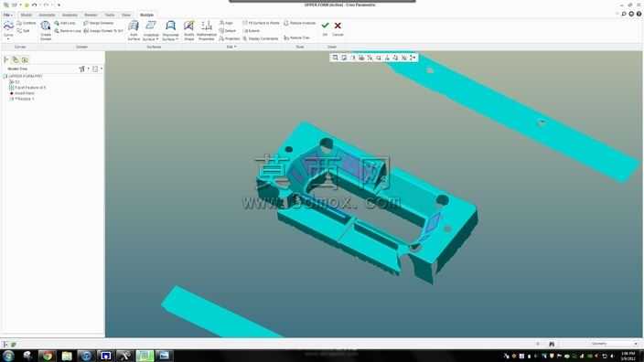Select Facet Feature id 5 tree item
Viewport: 644px width, 362px height.
(x=28, y=88)
